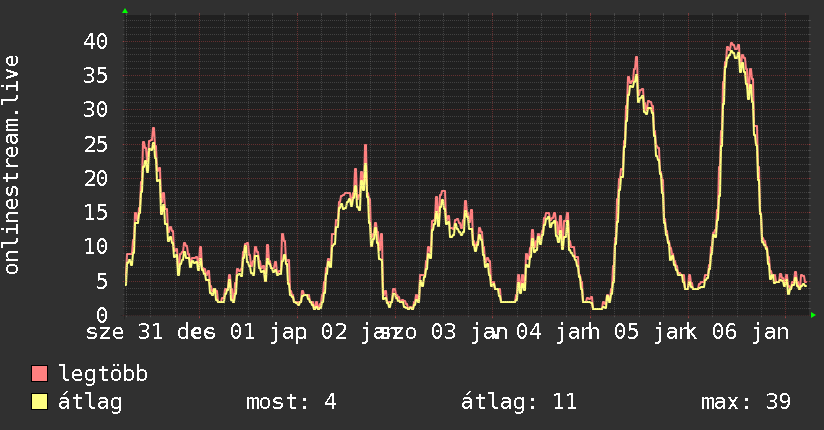Click the highest peak near 39
Image resolution: width=824 pixels, height=430 pixels.
[733, 44]
